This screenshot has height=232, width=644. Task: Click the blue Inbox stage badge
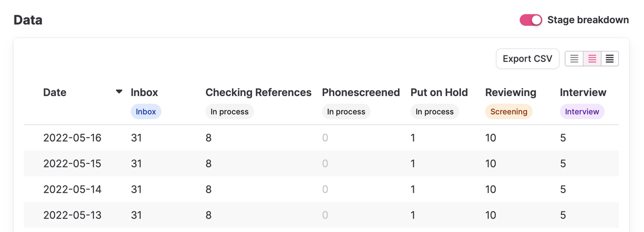146,112
